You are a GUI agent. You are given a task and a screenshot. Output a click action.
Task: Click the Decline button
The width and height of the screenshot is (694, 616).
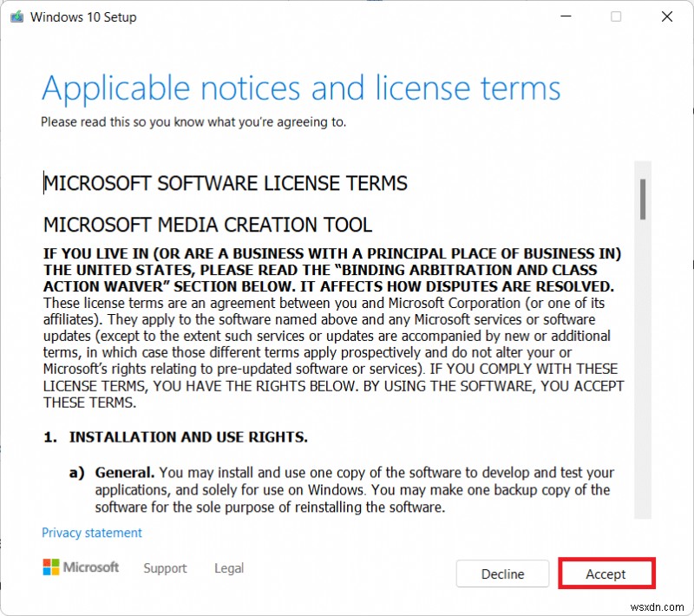coord(502,573)
